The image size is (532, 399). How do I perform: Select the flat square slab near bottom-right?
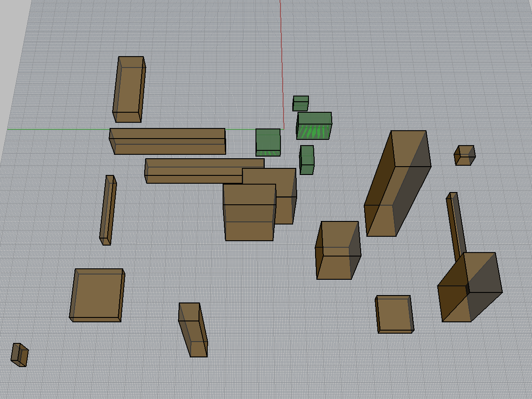pos(395,314)
